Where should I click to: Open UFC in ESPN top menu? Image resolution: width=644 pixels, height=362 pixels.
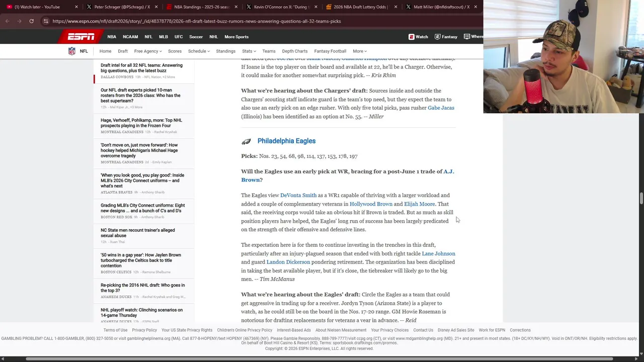179,37
